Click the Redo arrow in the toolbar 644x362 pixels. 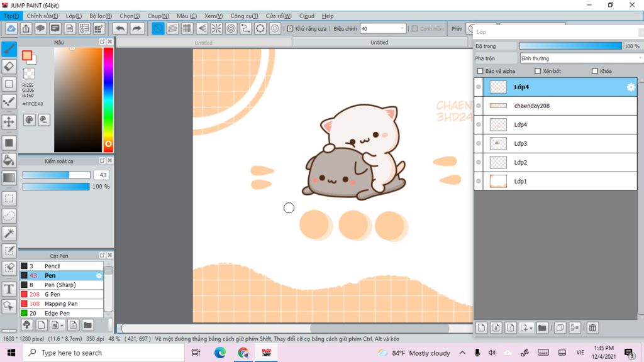136,28
